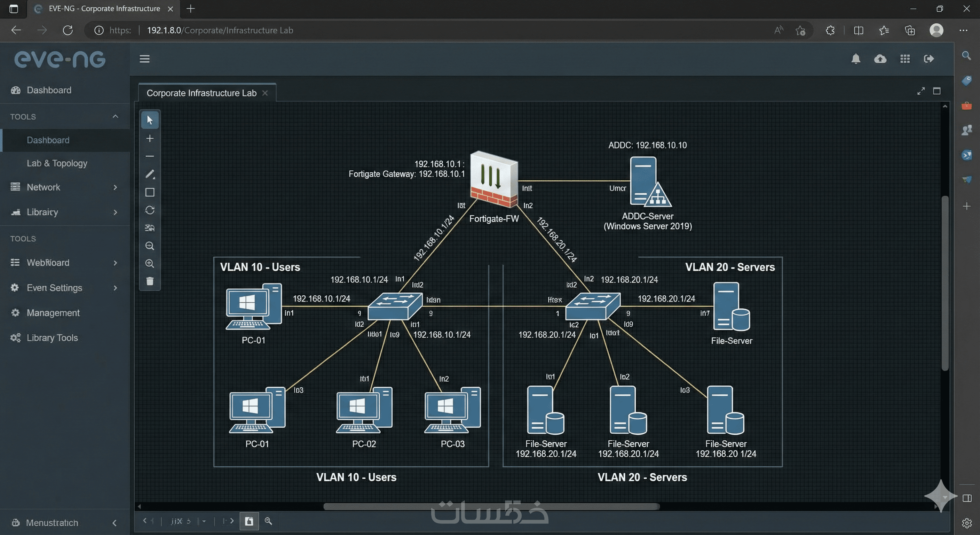Click the cloud upload icon
This screenshot has width=980, height=535.
tap(880, 59)
